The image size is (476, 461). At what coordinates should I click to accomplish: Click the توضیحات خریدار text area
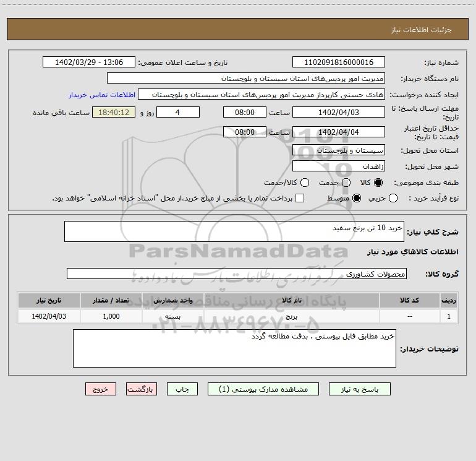pos(234,348)
